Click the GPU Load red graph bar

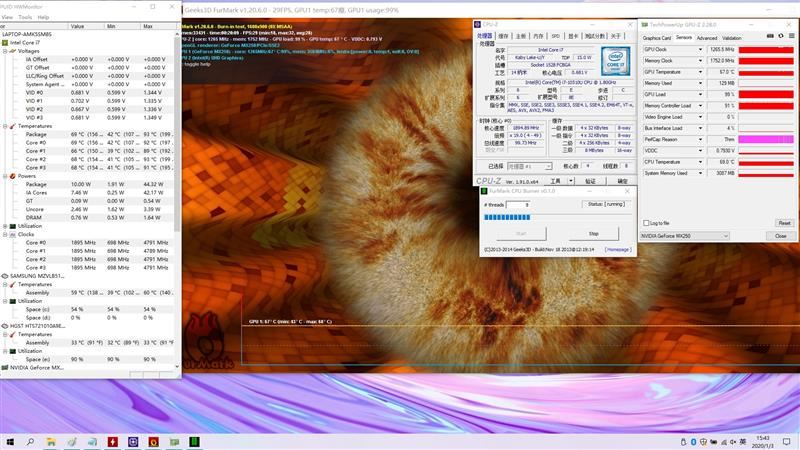(766, 94)
